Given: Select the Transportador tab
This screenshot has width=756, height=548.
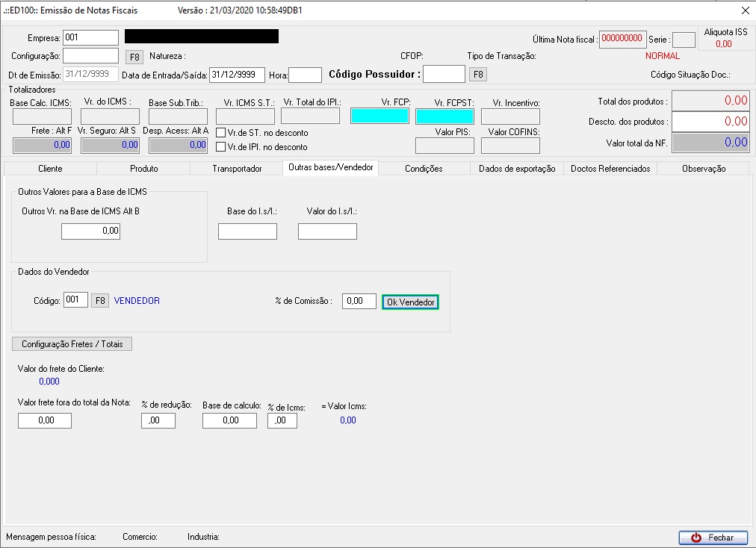Looking at the screenshot, I should click(x=237, y=169).
